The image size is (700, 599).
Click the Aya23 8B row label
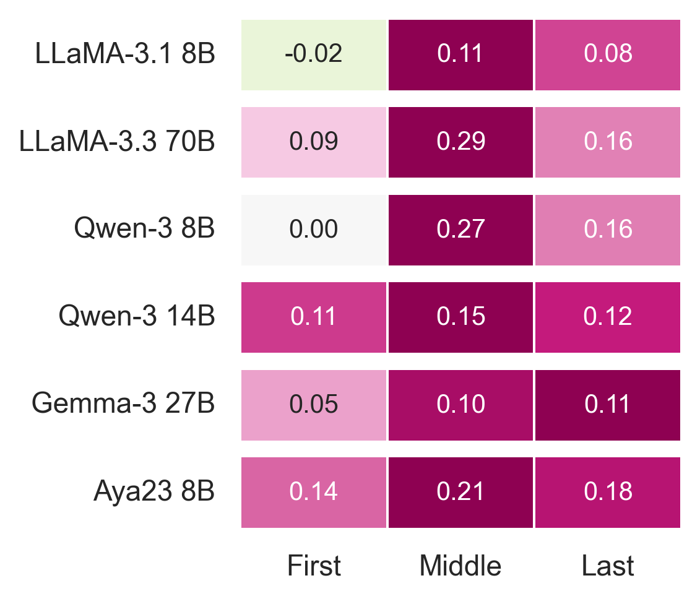tap(154, 493)
